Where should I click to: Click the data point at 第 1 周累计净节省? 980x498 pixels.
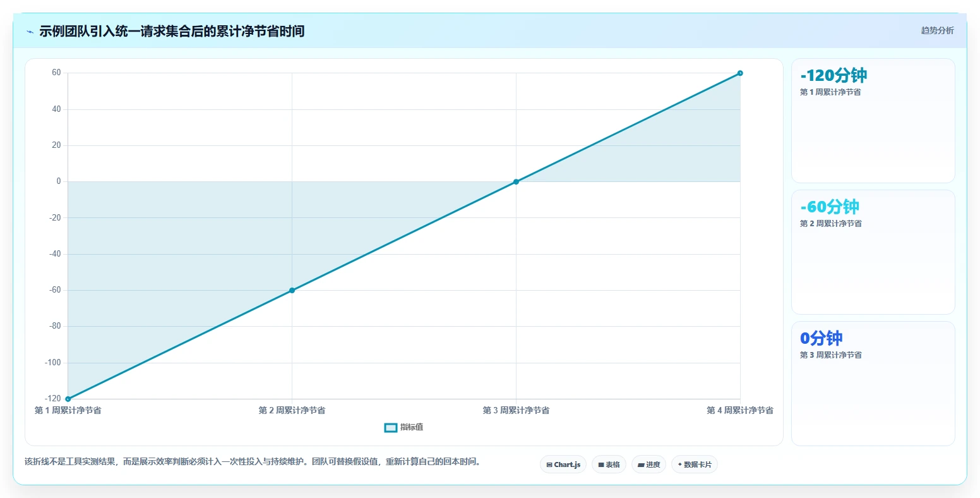tap(68, 399)
